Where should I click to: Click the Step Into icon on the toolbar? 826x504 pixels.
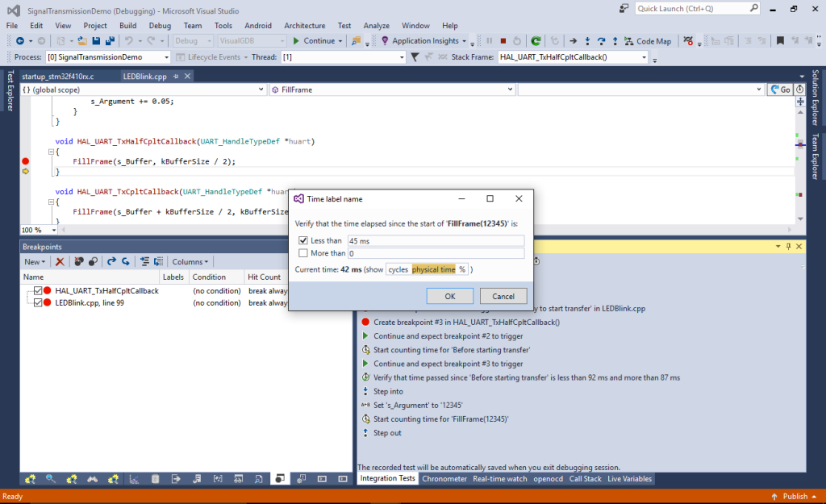[x=587, y=40]
